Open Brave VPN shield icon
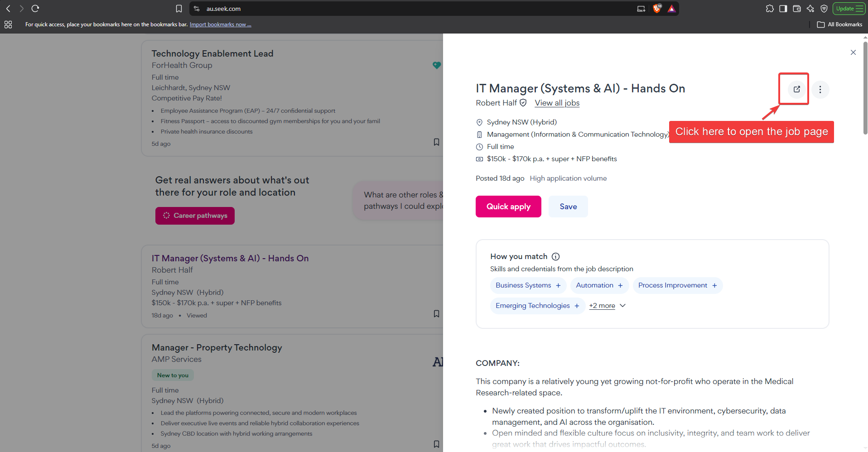 pos(824,9)
